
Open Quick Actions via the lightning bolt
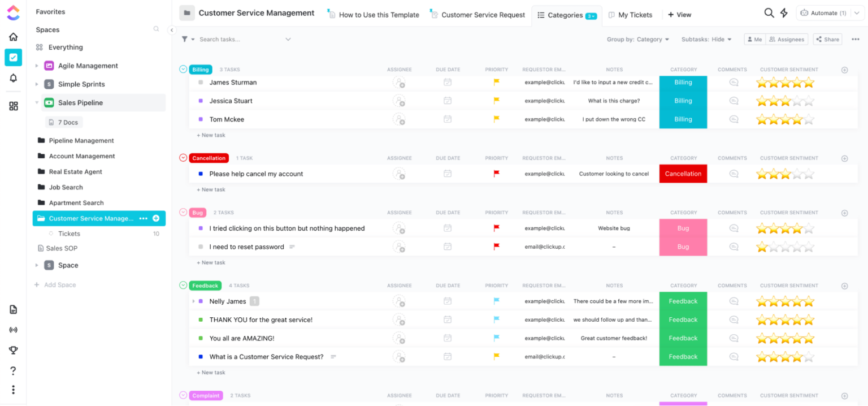(x=784, y=12)
